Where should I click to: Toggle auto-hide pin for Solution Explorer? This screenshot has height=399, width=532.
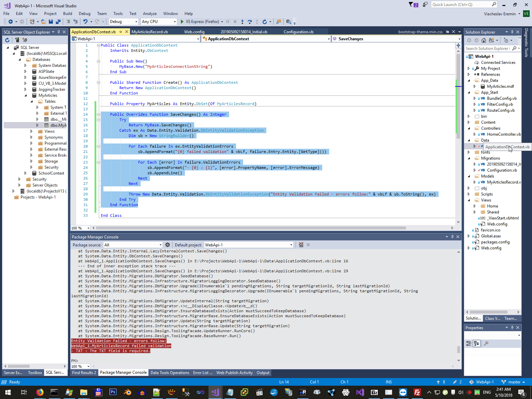click(x=512, y=32)
